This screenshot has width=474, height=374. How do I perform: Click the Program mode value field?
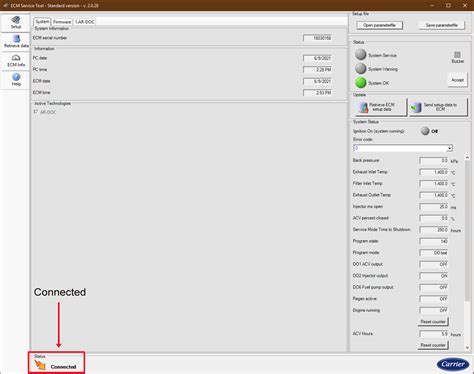[x=434, y=253]
